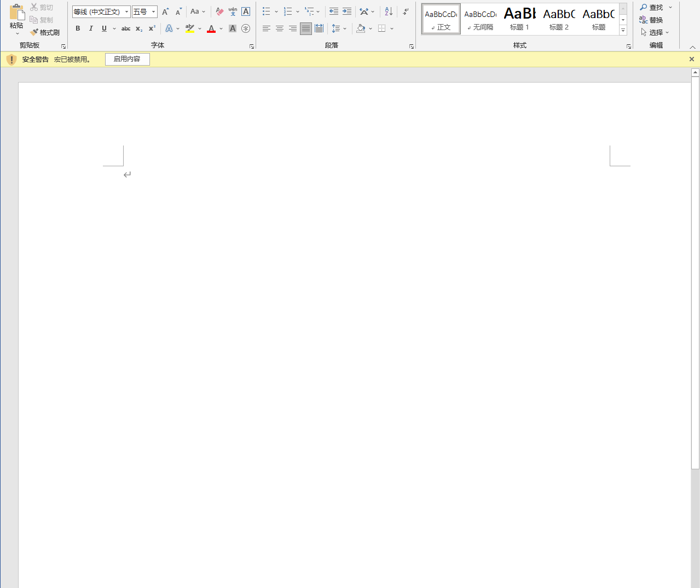Viewport: 700px width, 588px height.
Task: Toggle strikethrough formatting
Action: [x=126, y=28]
